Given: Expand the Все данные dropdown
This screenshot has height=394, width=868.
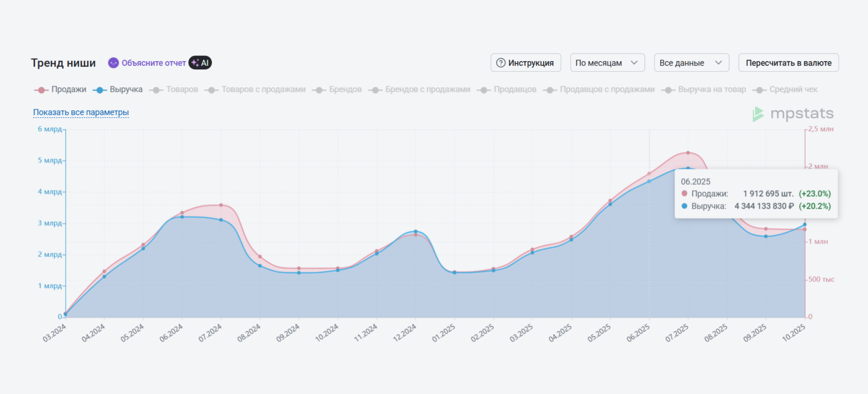Looking at the screenshot, I should click(x=691, y=63).
